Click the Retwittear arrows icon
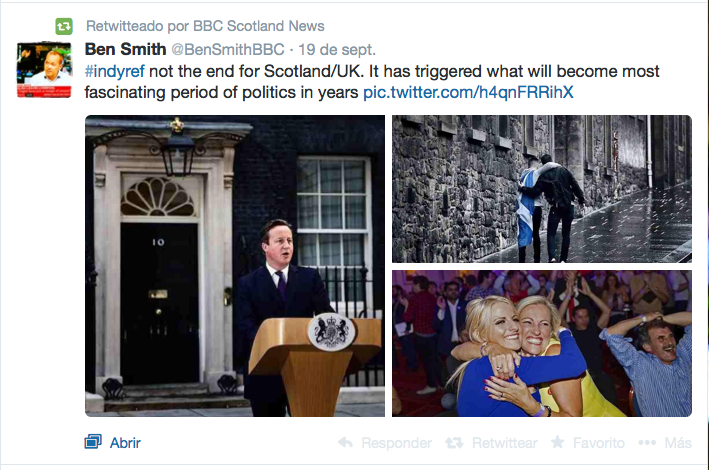Screen dimensions: 709x470 click(x=454, y=443)
